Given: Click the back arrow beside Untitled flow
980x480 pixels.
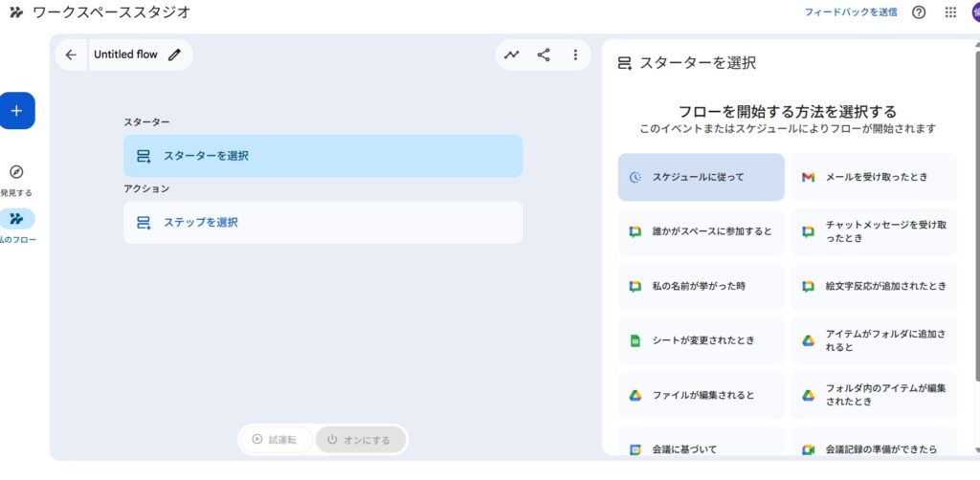Looking at the screenshot, I should pyautogui.click(x=71, y=55).
